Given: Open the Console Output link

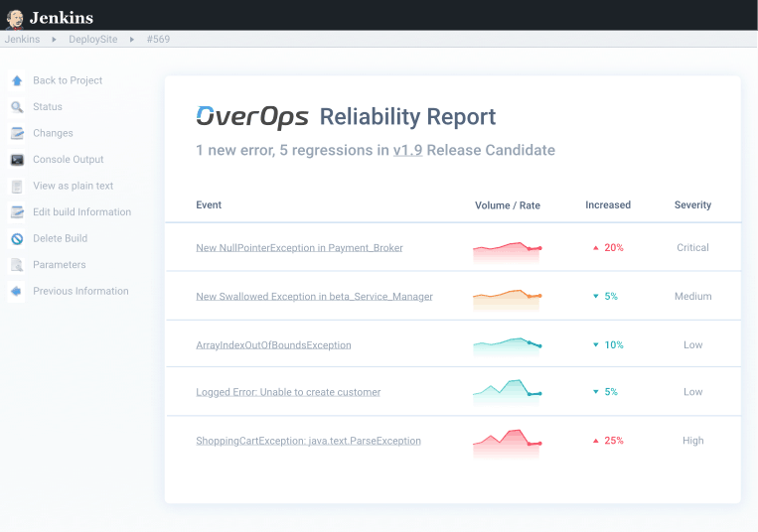Looking at the screenshot, I should coord(69,160).
